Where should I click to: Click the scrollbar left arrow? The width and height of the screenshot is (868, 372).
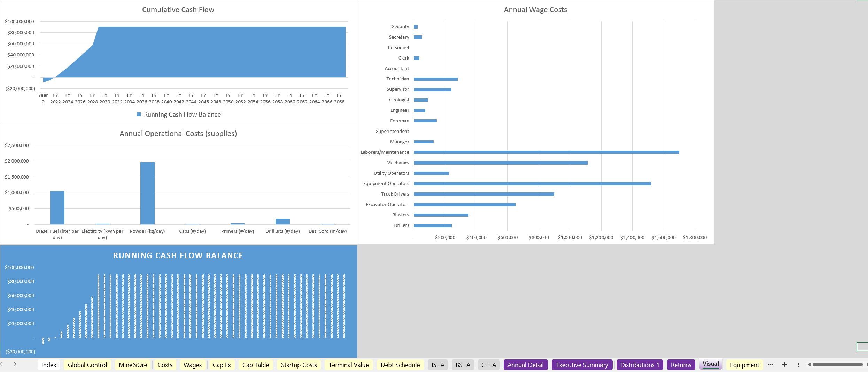tap(809, 365)
